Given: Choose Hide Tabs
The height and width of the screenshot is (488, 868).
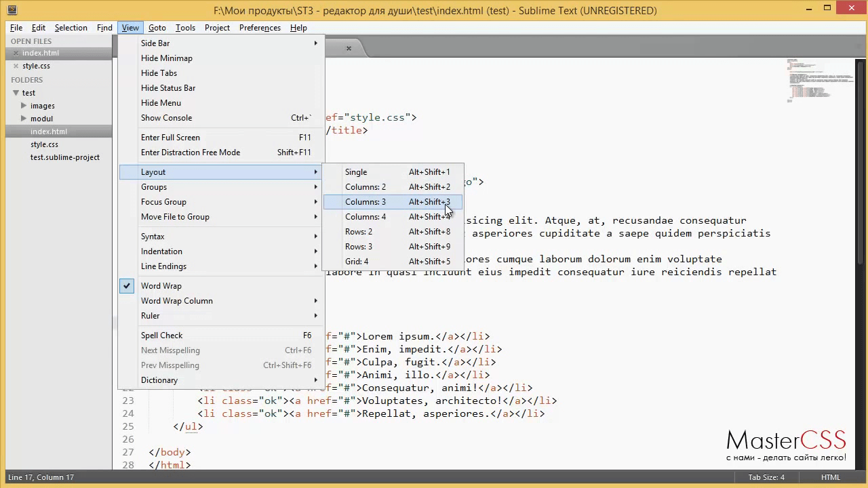Looking at the screenshot, I should tap(222, 73).
